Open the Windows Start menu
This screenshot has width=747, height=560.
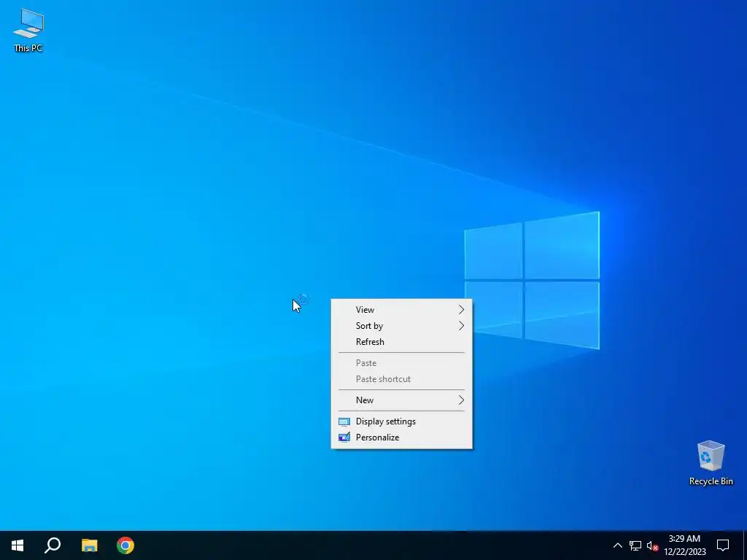[18, 545]
